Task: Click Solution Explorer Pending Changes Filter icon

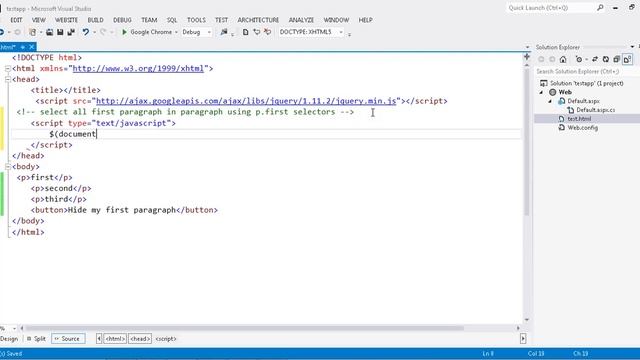Action: (x=579, y=60)
